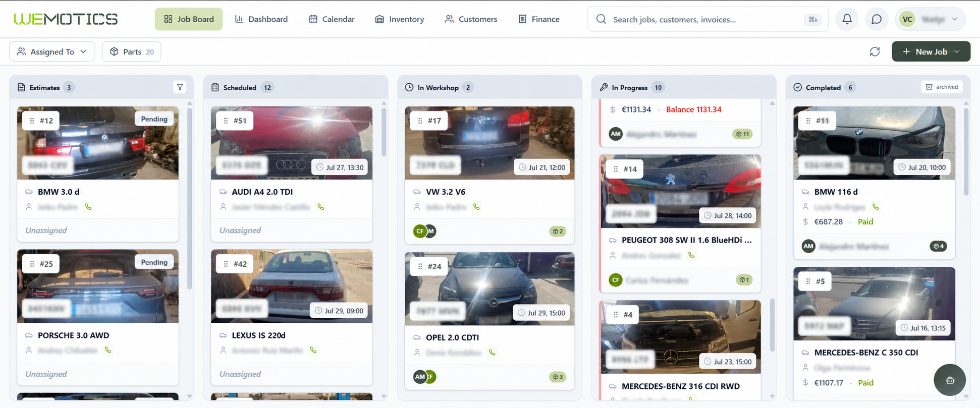
Task: Open the Assigned To filter dropdown
Action: point(52,51)
